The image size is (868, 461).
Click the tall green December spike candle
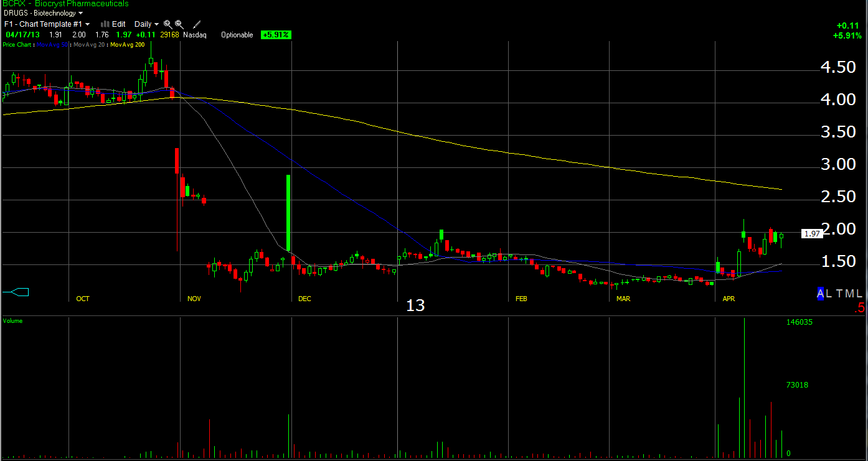tap(288, 212)
